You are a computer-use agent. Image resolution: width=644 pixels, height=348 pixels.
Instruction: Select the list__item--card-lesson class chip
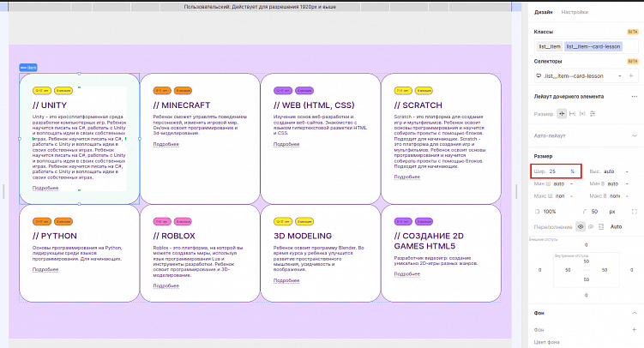[x=593, y=46]
